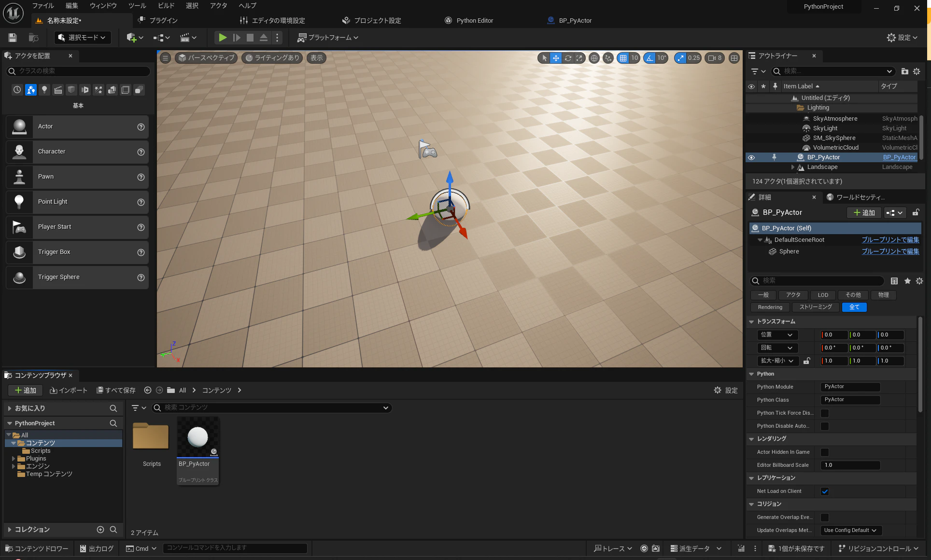Expand the Landscape item in Outliner
The height and width of the screenshot is (560, 931).
(x=793, y=167)
